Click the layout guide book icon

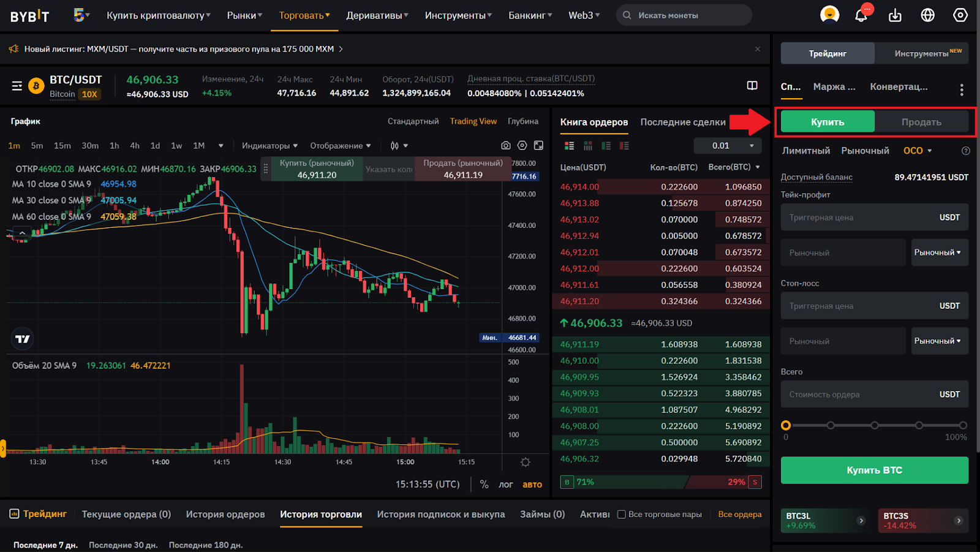[752, 85]
